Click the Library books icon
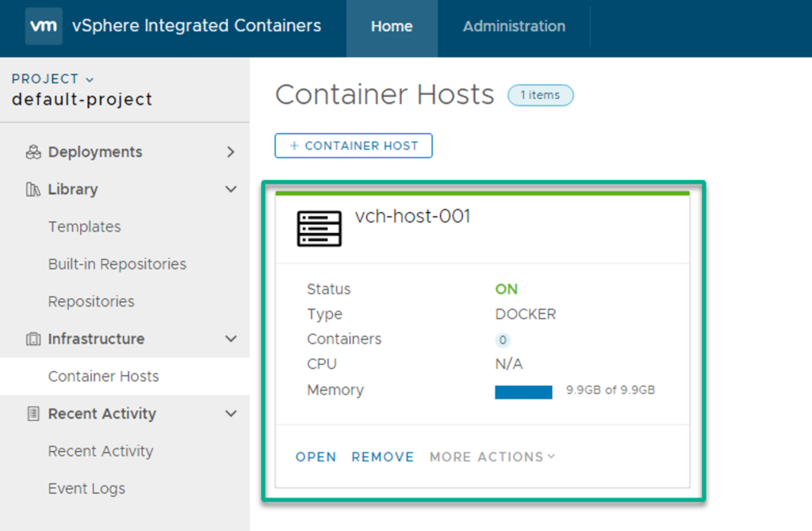The height and width of the screenshot is (531, 812). (x=33, y=189)
